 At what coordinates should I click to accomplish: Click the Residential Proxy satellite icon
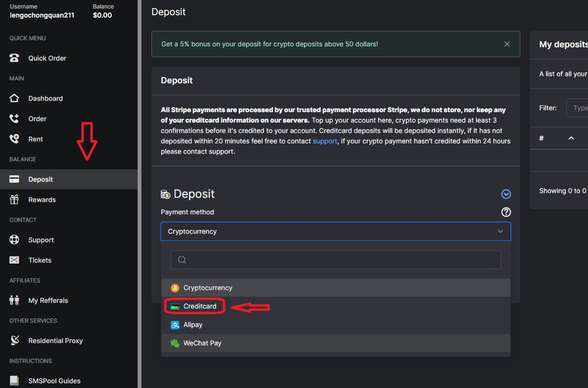coord(14,341)
